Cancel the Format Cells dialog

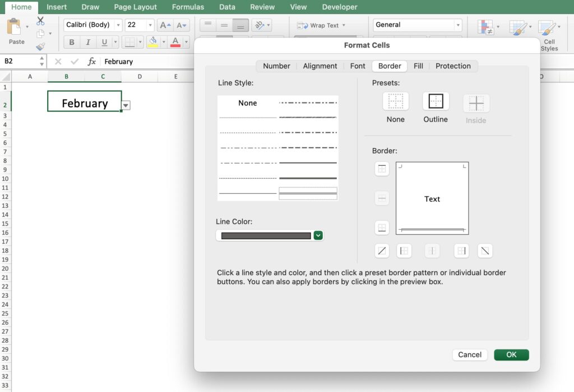pyautogui.click(x=470, y=354)
